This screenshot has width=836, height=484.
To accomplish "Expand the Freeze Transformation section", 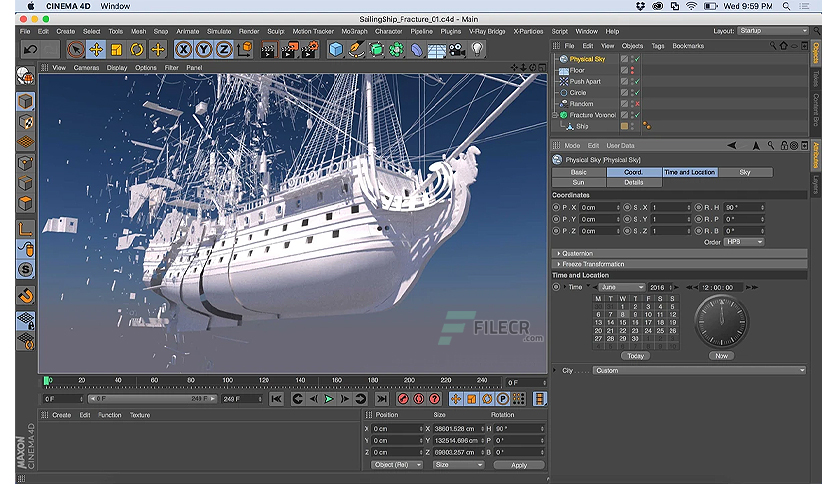I will (679, 264).
